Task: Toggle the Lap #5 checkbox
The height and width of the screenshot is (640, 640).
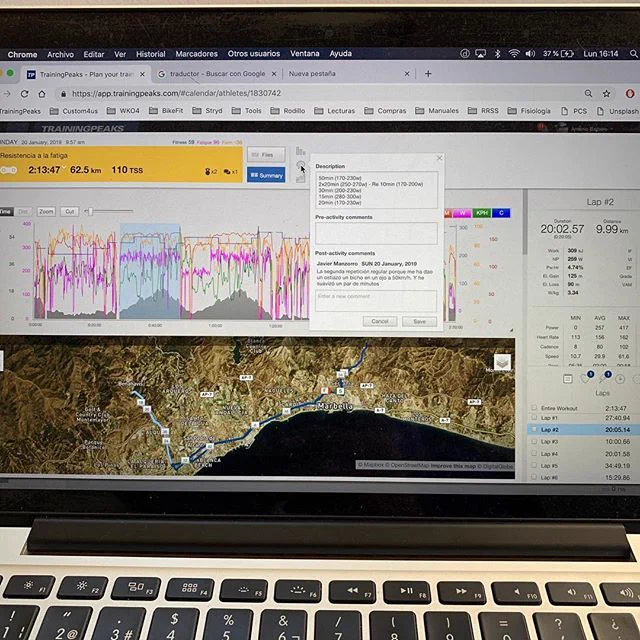Action: [x=534, y=465]
